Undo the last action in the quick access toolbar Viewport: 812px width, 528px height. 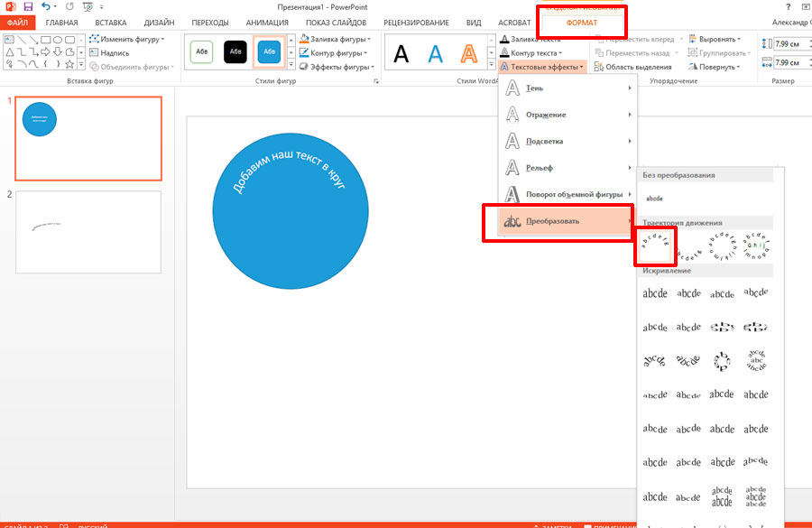click(46, 6)
